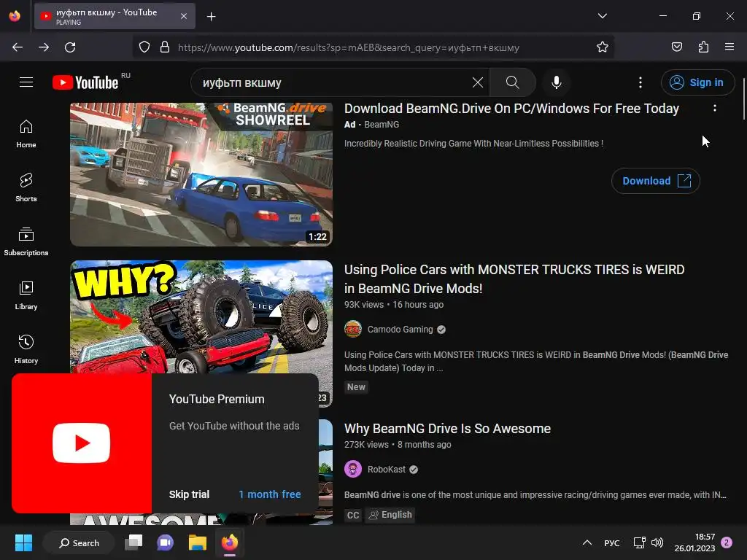Screen dimensions: 747x560
Task: Open a new browser tab
Action: coord(211,17)
